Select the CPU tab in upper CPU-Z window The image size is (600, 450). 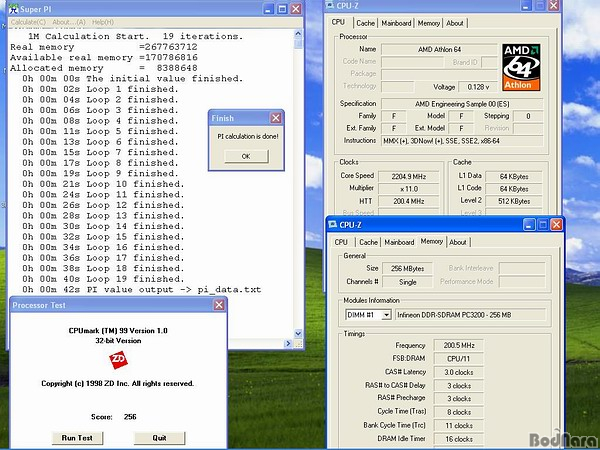pyautogui.click(x=338, y=22)
